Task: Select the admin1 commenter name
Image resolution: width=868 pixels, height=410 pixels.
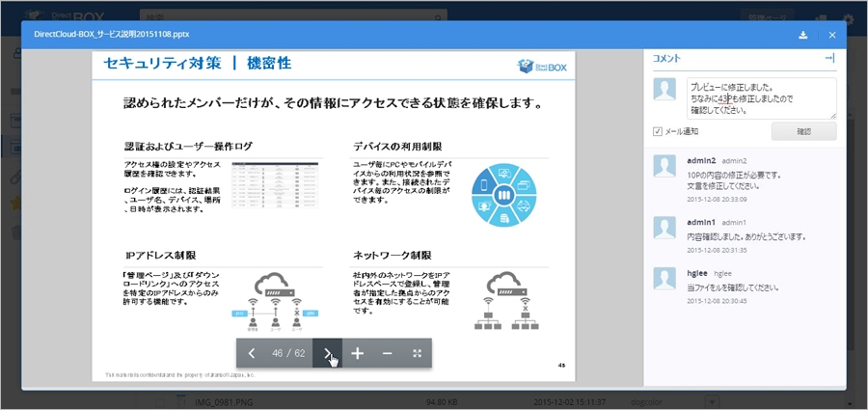Action: click(701, 222)
